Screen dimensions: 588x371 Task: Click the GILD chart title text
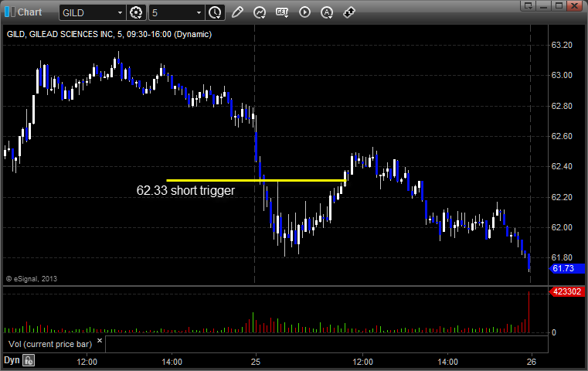109,34
